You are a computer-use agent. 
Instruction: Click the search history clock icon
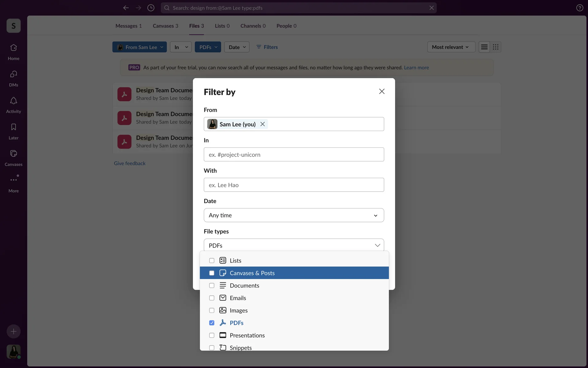pyautogui.click(x=151, y=8)
